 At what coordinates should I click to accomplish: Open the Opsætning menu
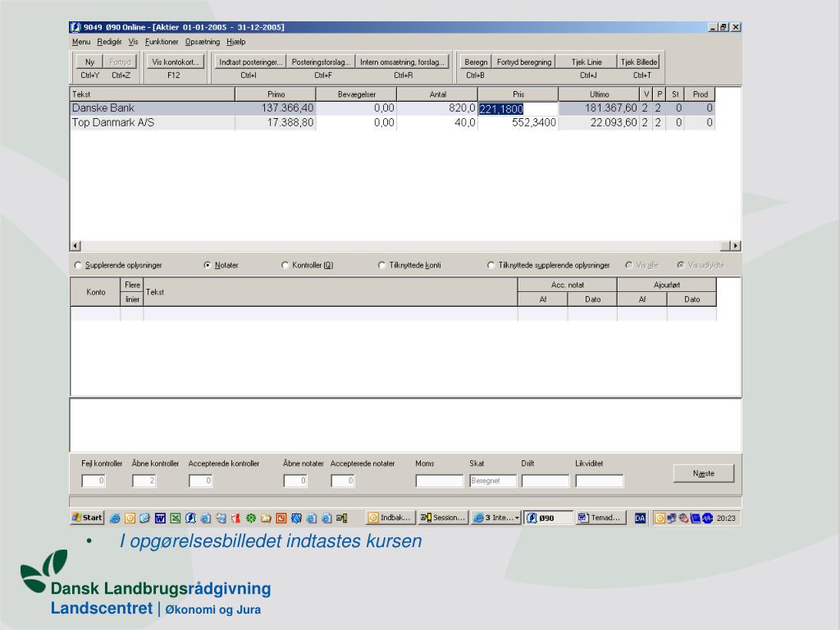(x=202, y=42)
